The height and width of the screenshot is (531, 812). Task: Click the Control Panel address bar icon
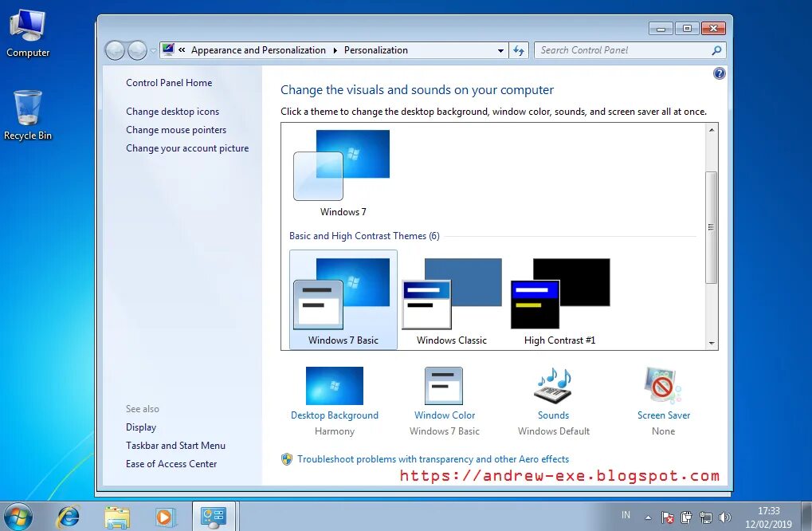click(x=168, y=49)
